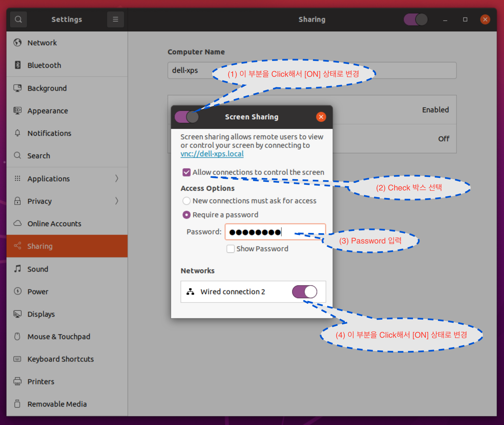Click the Online Accounts cloud icon
The height and width of the screenshot is (425, 504).
[17, 223]
